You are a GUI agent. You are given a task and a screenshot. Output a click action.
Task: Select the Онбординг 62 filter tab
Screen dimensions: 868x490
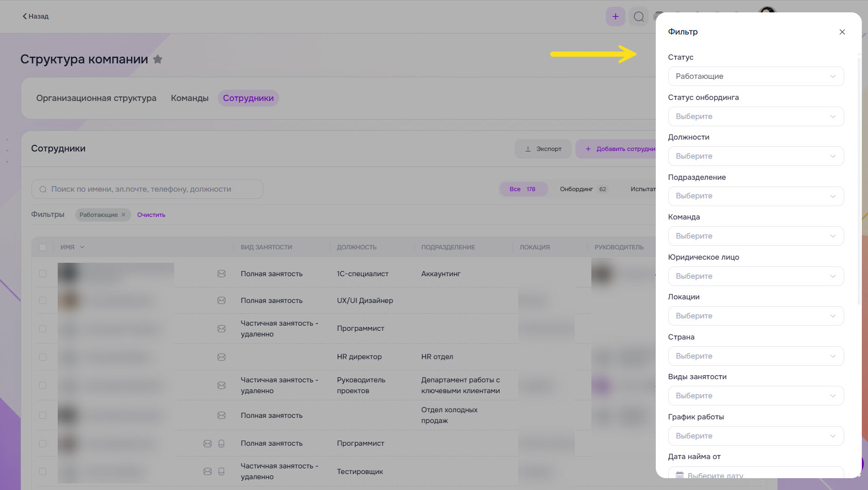584,189
